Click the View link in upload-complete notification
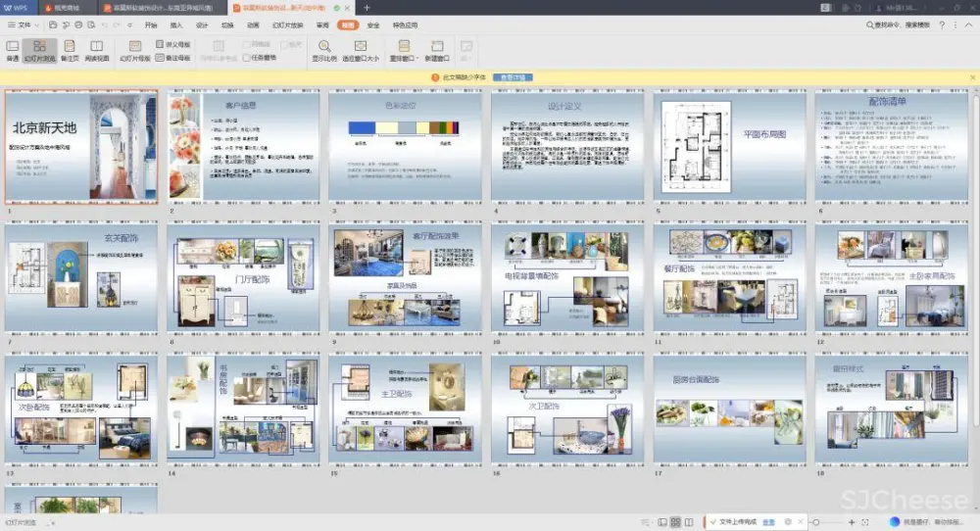Viewport: 980px width, 531px height. pyautogui.click(x=769, y=522)
